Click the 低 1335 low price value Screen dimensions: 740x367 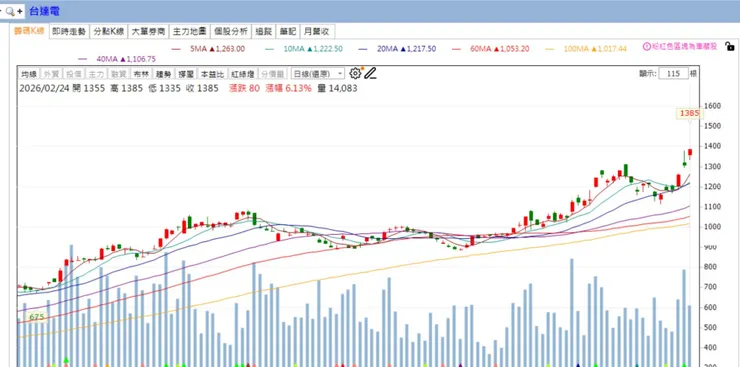pos(164,88)
